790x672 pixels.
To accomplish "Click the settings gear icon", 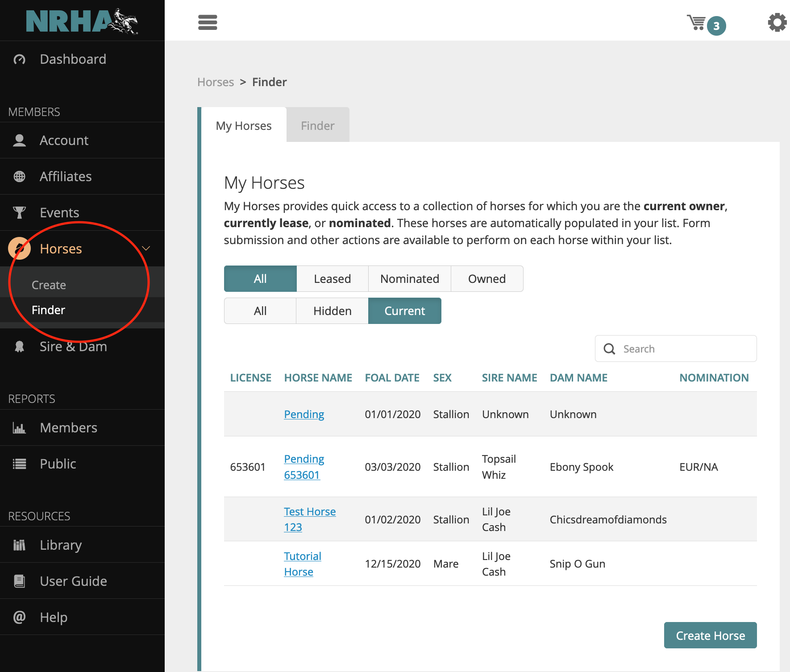I will (x=777, y=22).
